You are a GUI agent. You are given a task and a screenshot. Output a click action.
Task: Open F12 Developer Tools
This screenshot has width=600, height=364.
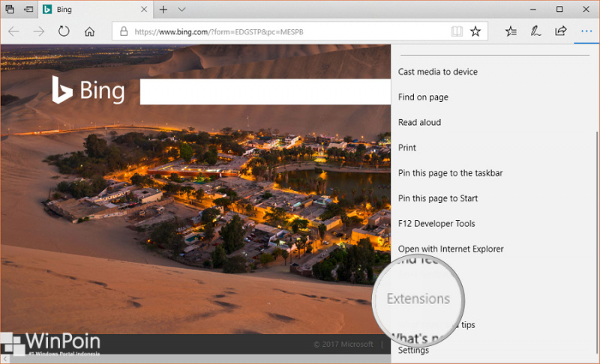click(x=436, y=223)
